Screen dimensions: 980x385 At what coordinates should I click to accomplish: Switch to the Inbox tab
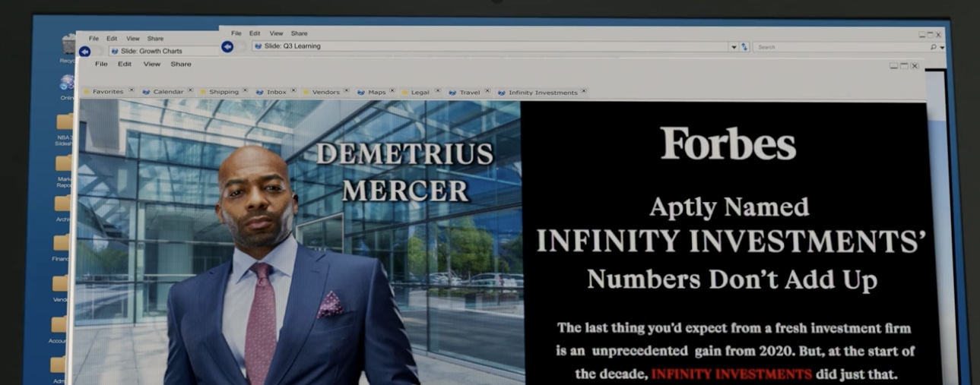(x=277, y=92)
